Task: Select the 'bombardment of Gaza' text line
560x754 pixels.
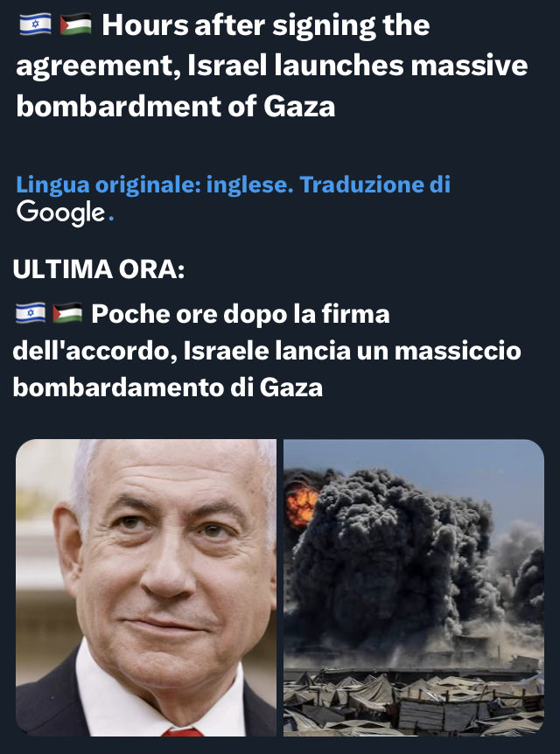Action: pos(176,106)
